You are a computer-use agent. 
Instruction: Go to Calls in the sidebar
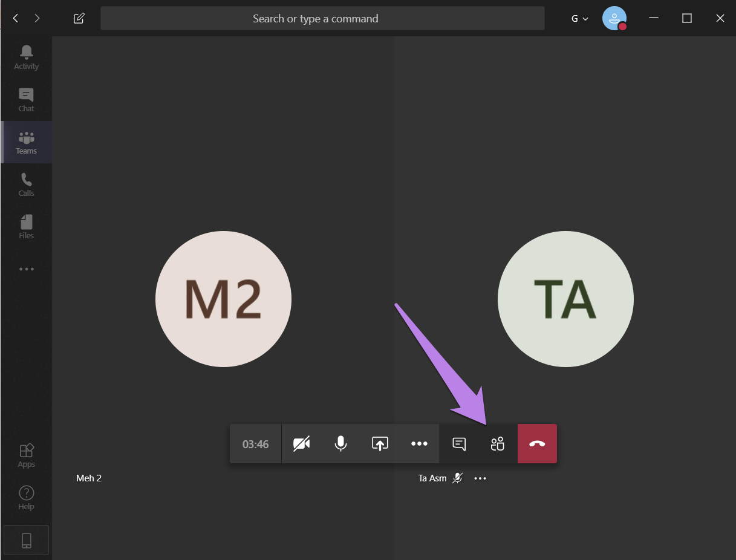point(26,184)
